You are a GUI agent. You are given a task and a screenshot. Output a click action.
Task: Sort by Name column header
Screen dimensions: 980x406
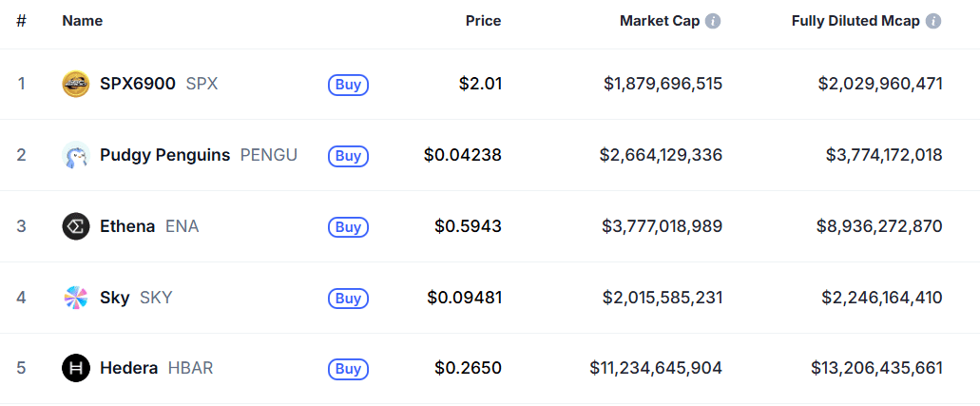(x=83, y=21)
